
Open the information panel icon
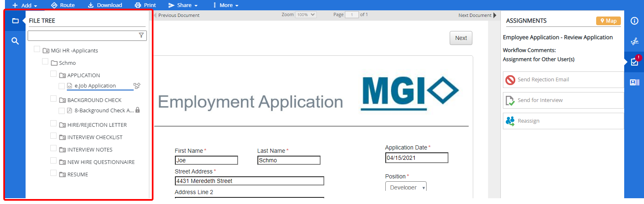[635, 21]
